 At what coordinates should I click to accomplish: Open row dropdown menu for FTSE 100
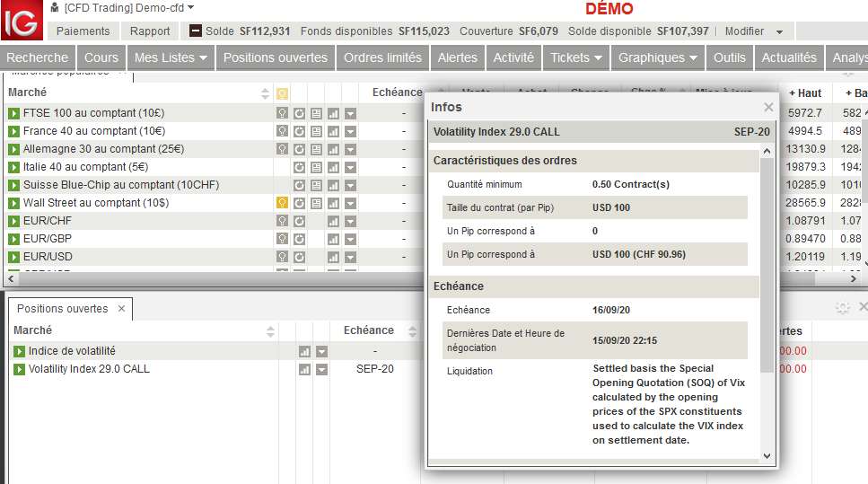[x=350, y=113]
